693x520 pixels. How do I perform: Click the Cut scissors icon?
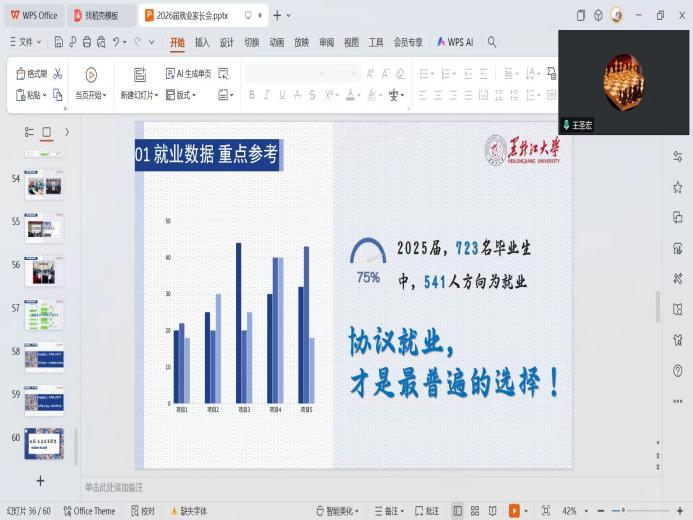[58, 73]
